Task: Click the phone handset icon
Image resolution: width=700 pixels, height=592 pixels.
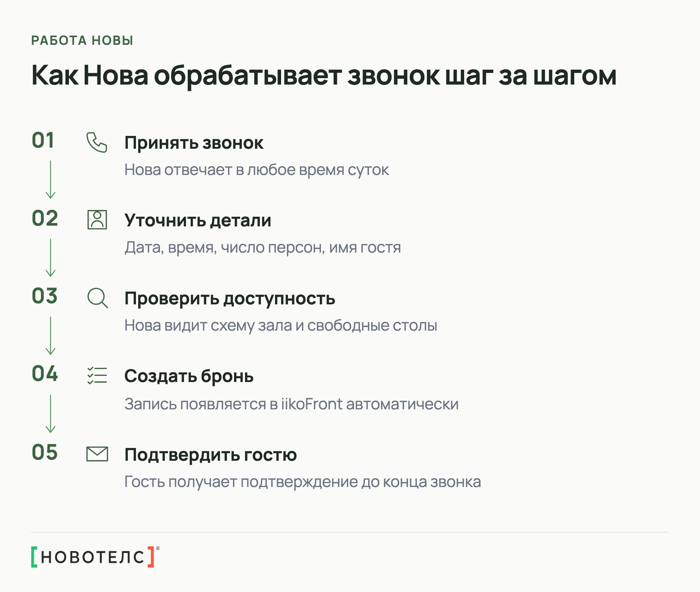Action: coord(97,142)
